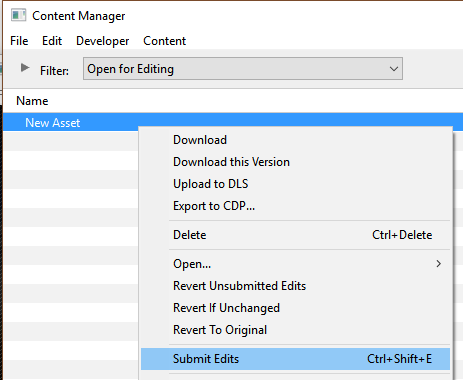Select Export to CDP...
This screenshot has height=380, width=463.
pyautogui.click(x=295, y=206)
